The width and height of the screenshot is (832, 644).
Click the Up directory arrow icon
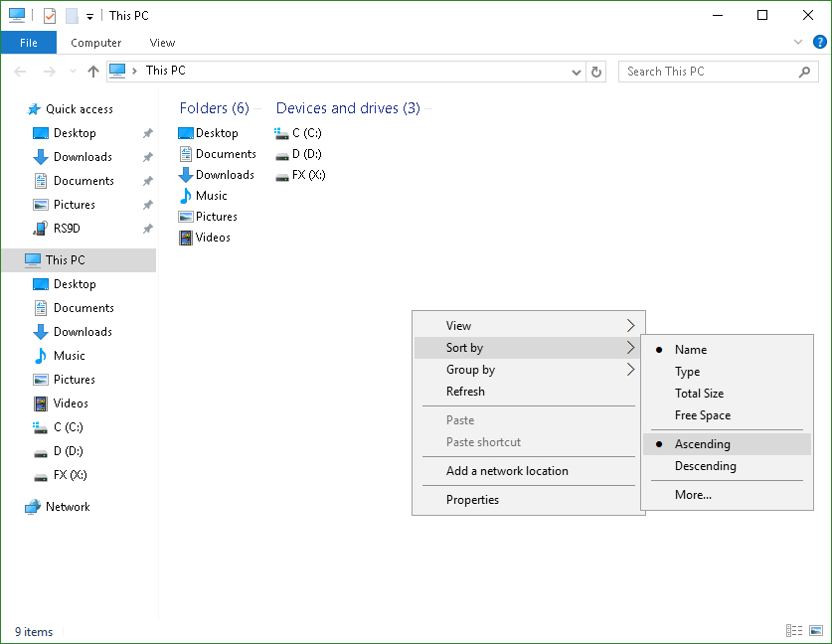pos(93,72)
